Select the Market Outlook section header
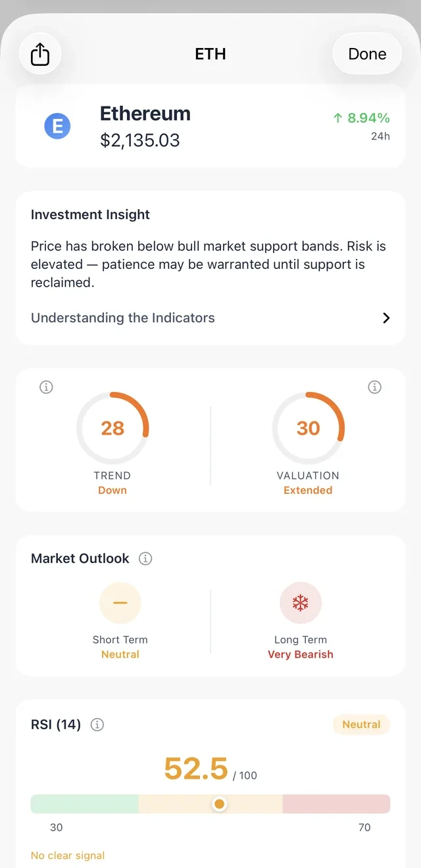 pyautogui.click(x=79, y=558)
